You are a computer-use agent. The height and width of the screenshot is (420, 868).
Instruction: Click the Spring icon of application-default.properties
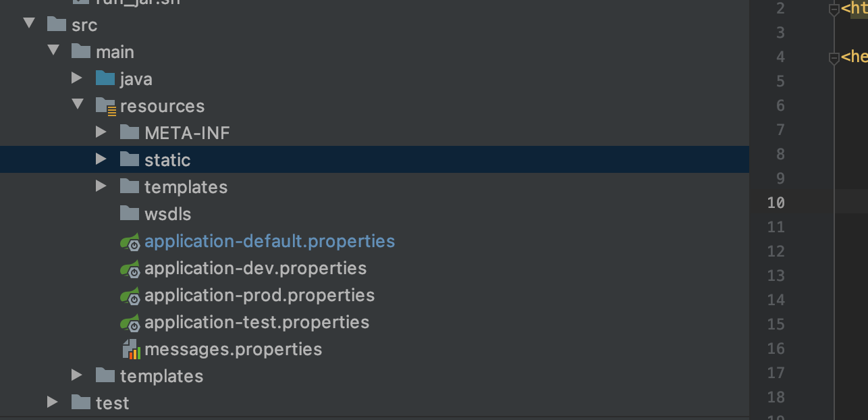(130, 242)
